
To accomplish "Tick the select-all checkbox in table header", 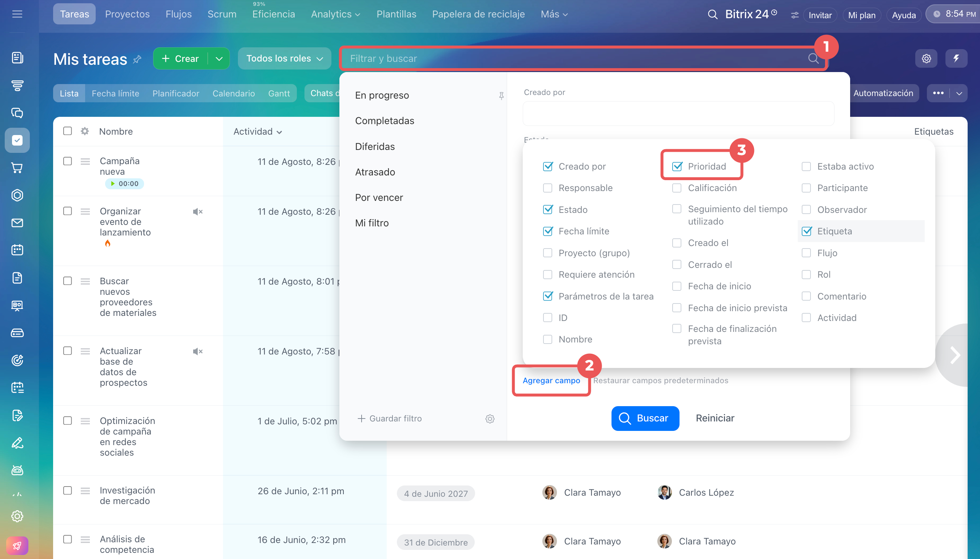I will click(x=68, y=131).
